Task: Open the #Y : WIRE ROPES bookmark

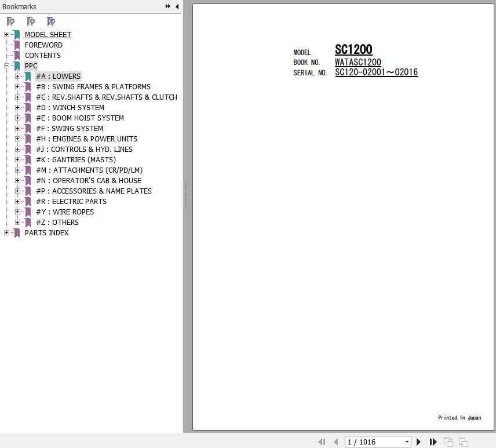Action: click(x=65, y=212)
